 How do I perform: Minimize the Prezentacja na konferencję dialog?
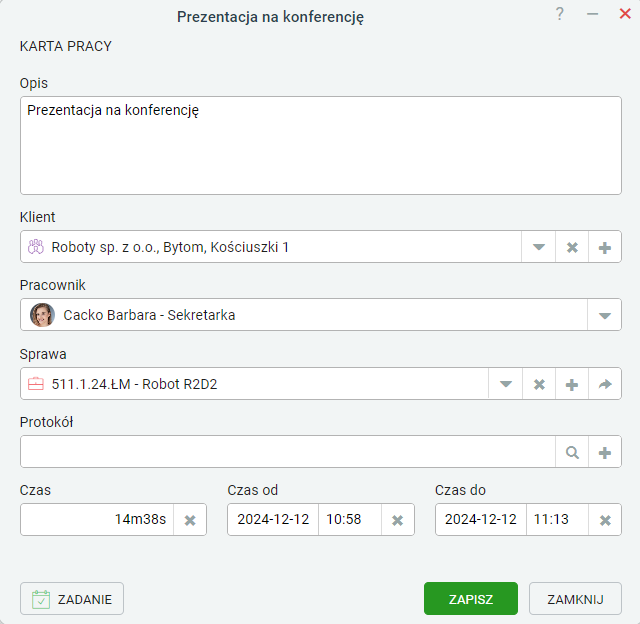click(x=592, y=14)
